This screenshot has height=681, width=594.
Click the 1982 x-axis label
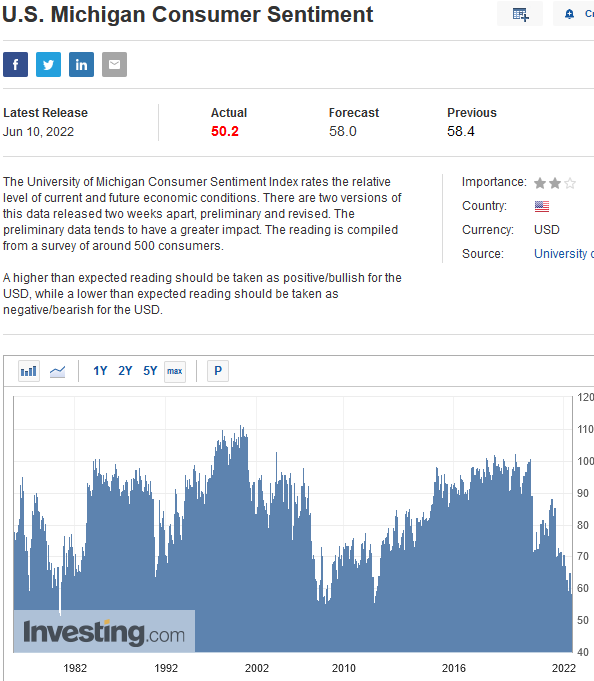[x=75, y=668]
